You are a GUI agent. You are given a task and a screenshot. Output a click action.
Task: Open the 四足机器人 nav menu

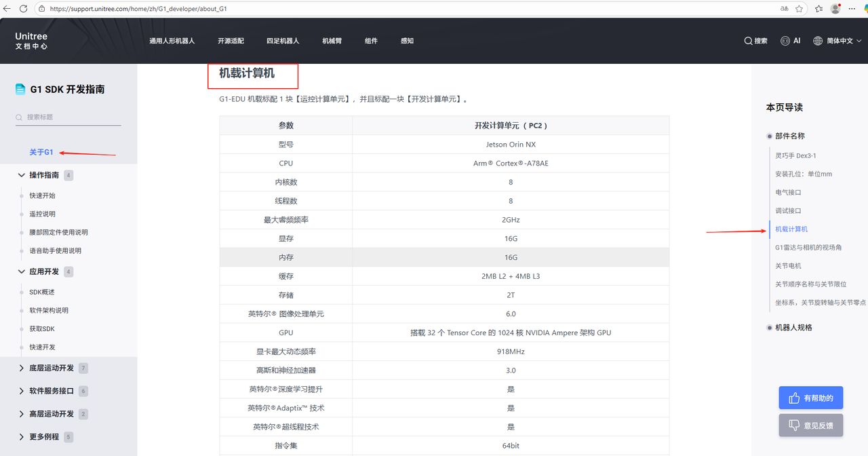(283, 41)
